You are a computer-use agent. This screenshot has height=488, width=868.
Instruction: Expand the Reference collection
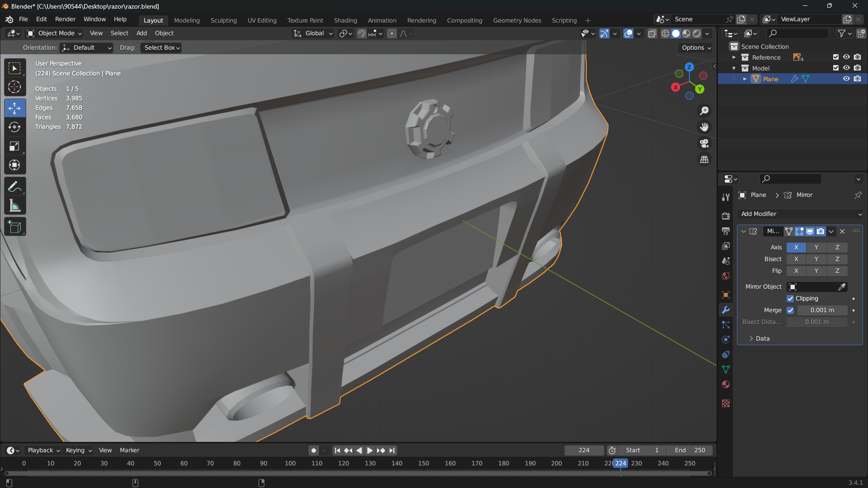coord(734,57)
